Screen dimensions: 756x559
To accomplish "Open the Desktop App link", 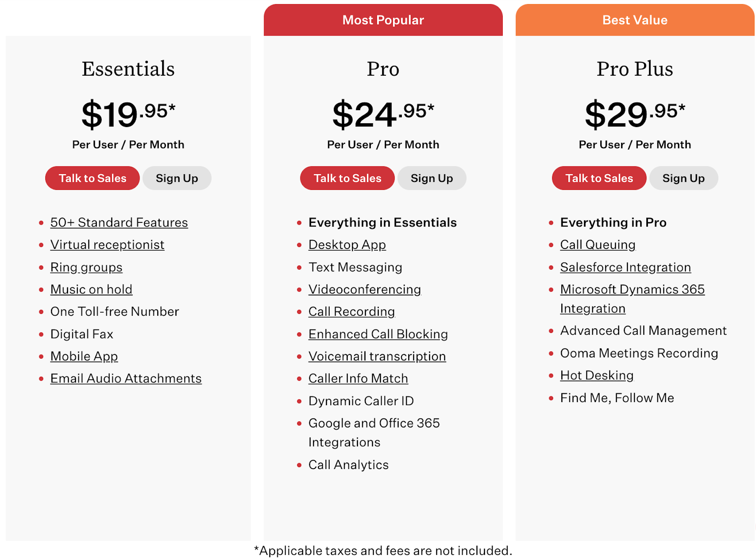I will pos(347,245).
